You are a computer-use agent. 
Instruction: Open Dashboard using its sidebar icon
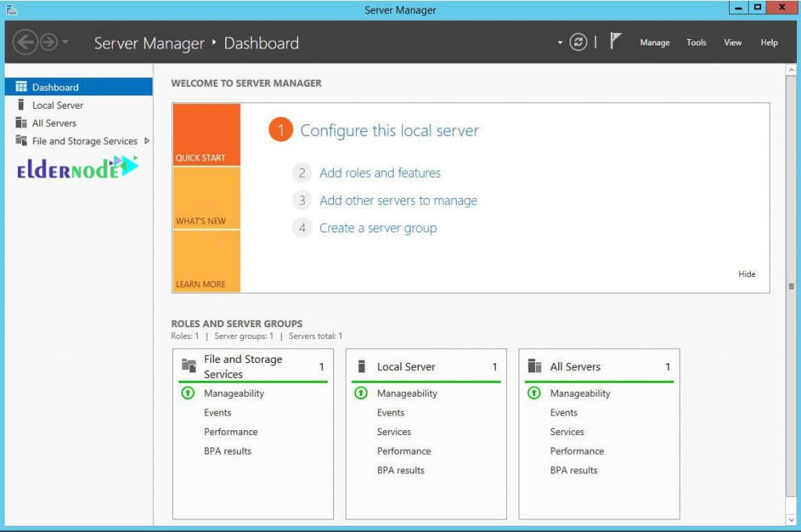tap(23, 87)
